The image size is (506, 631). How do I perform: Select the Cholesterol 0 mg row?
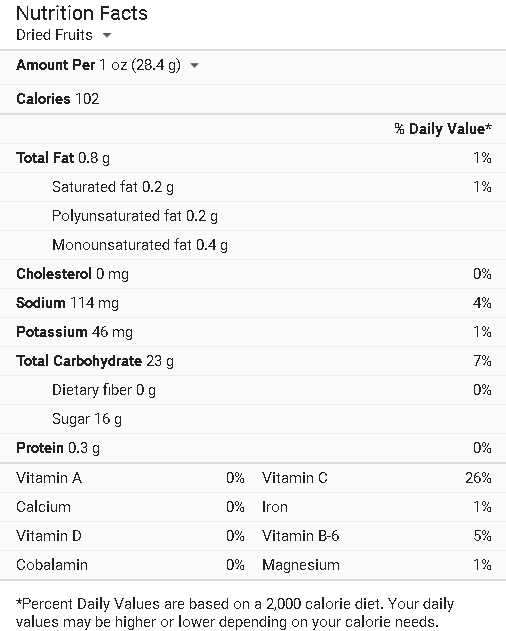tap(253, 274)
